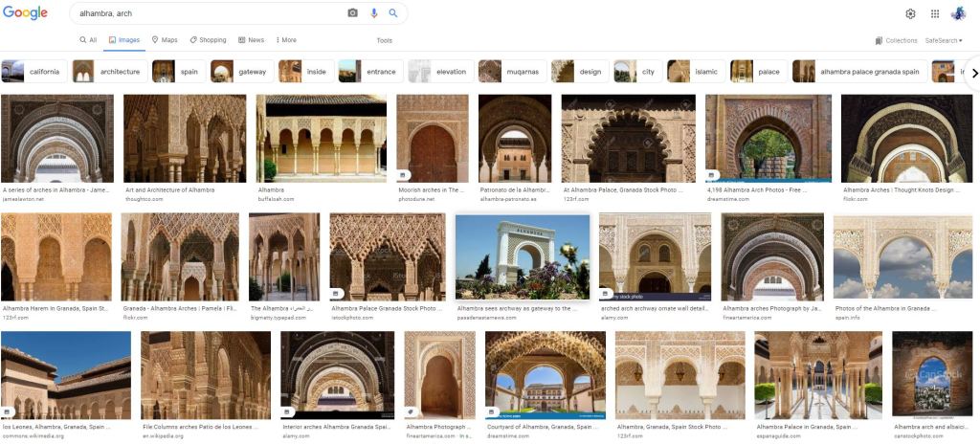This screenshot has width=980, height=444.
Task: Click the user account avatar
Action: point(958,13)
